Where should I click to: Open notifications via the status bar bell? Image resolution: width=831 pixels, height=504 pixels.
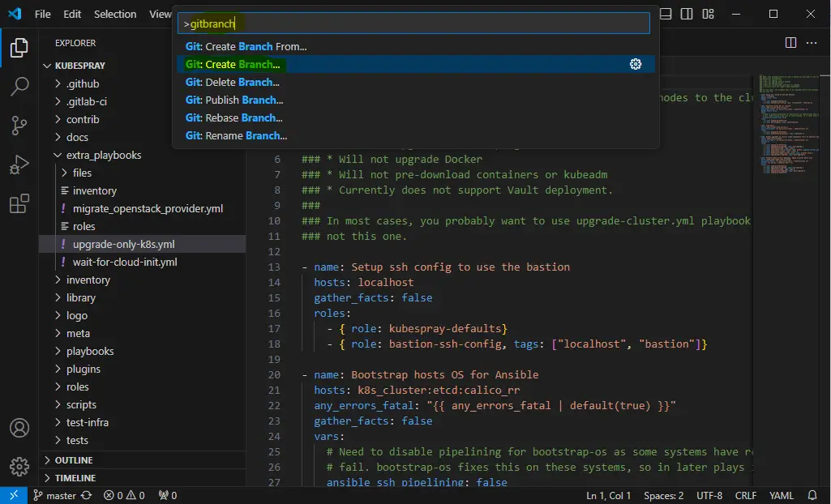(811, 495)
